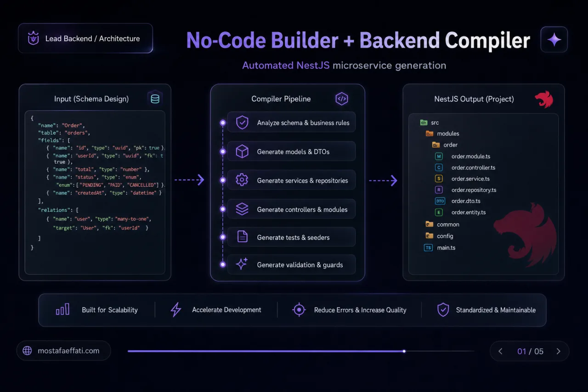Click the layers icon for Generate controllers & modules
The height and width of the screenshot is (392, 588).
coord(242,209)
